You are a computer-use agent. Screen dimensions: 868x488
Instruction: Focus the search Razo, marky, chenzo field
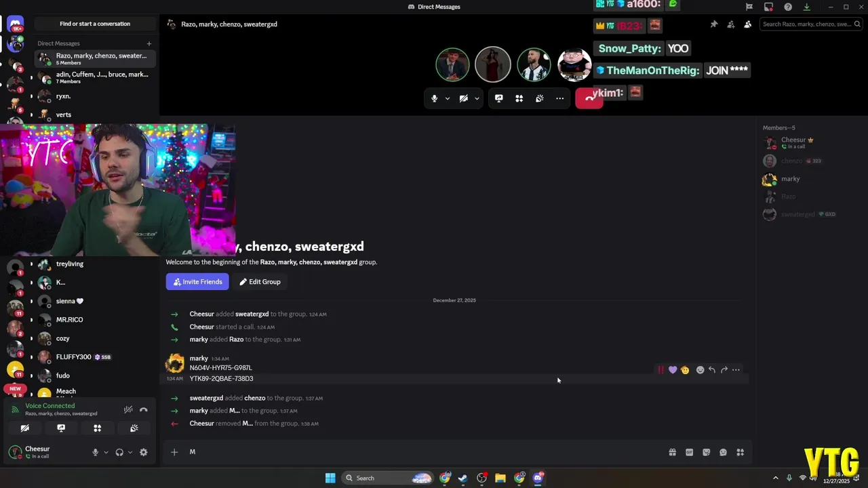pyautogui.click(x=810, y=24)
